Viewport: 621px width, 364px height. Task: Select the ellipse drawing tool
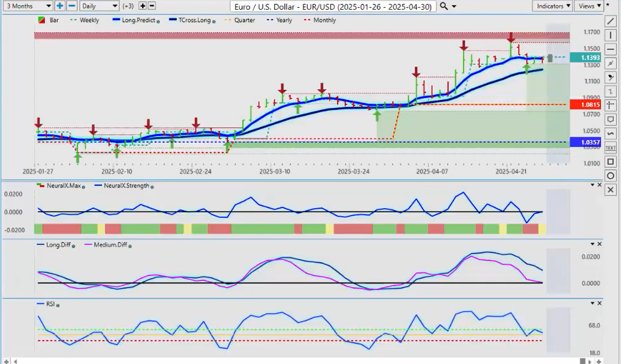click(x=611, y=176)
